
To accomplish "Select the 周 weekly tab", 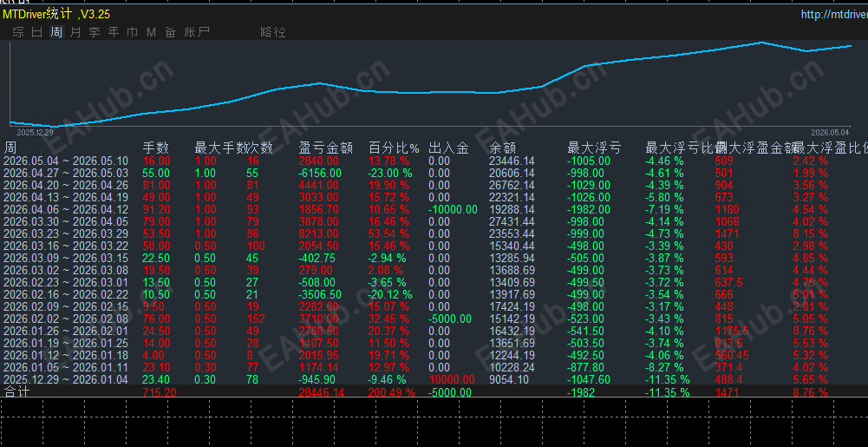I will 56,32.
